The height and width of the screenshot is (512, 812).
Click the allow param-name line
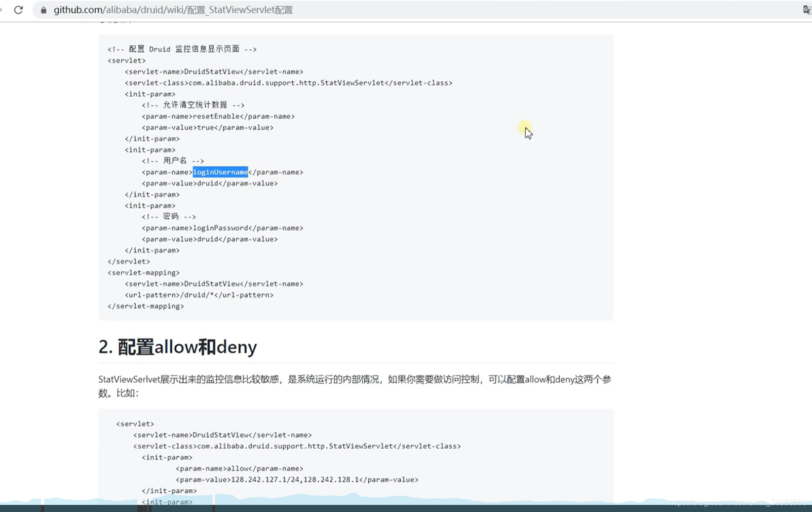240,468
